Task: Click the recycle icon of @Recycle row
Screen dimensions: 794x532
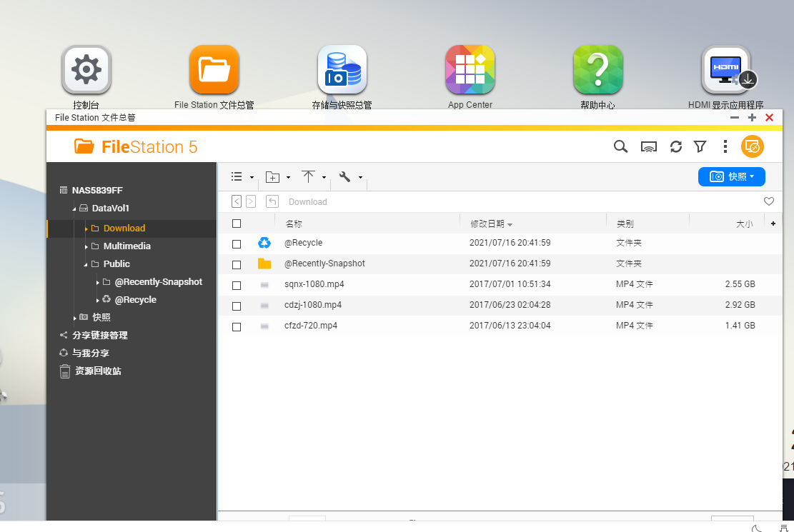Action: pos(264,243)
